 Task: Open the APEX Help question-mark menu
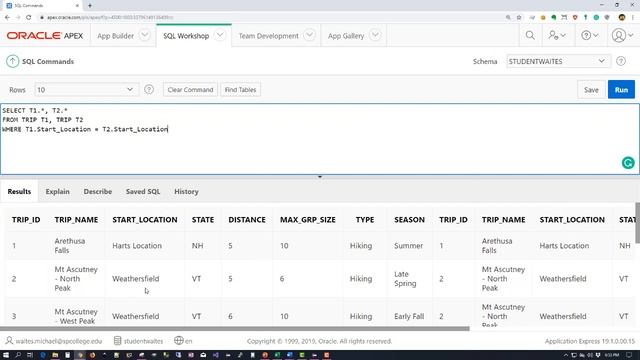point(589,36)
